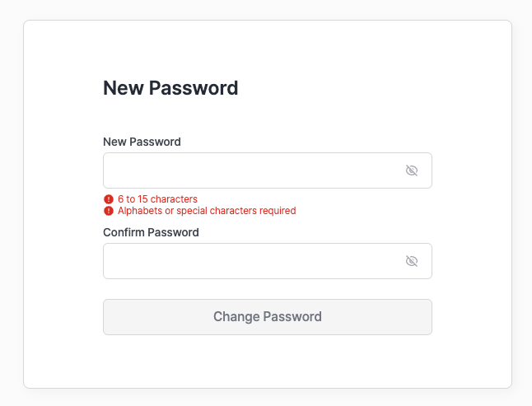Click the '6 to 15 characters' error message

(x=157, y=199)
